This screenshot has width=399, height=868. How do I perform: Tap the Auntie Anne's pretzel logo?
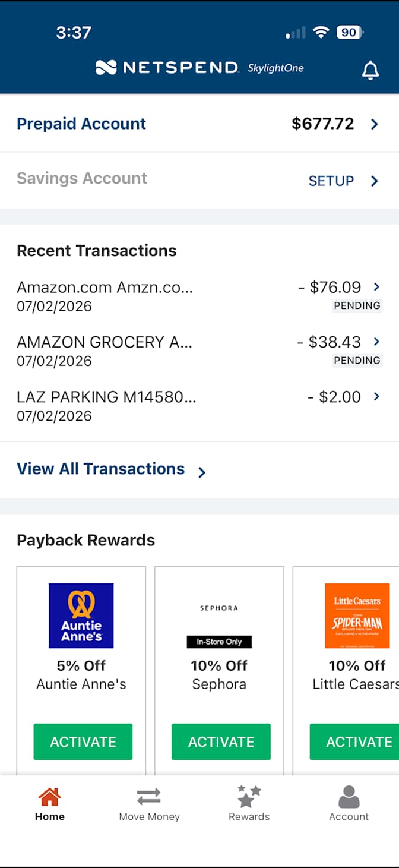tap(81, 616)
